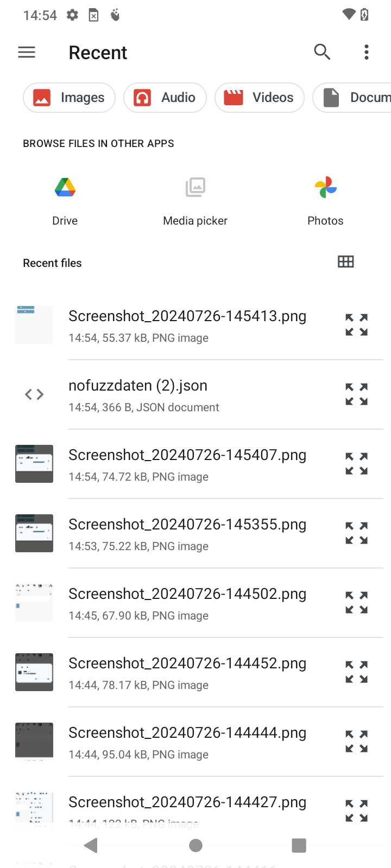This screenshot has width=391, height=868.
Task: Filter by Images chip
Action: pyautogui.click(x=69, y=98)
